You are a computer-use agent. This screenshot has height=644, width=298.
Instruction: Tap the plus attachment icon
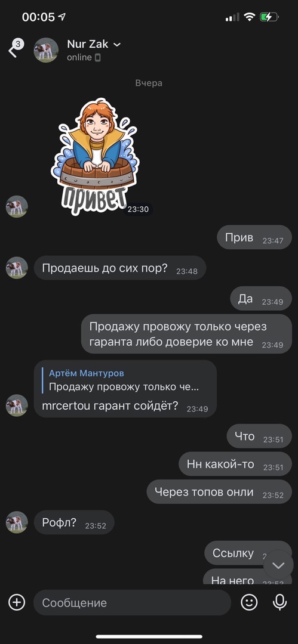pos(17,602)
